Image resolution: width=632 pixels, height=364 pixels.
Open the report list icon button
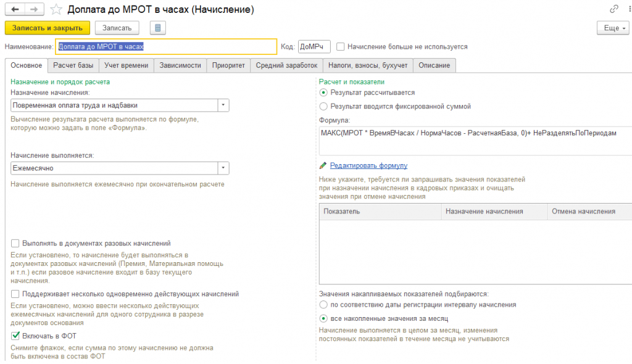157,28
